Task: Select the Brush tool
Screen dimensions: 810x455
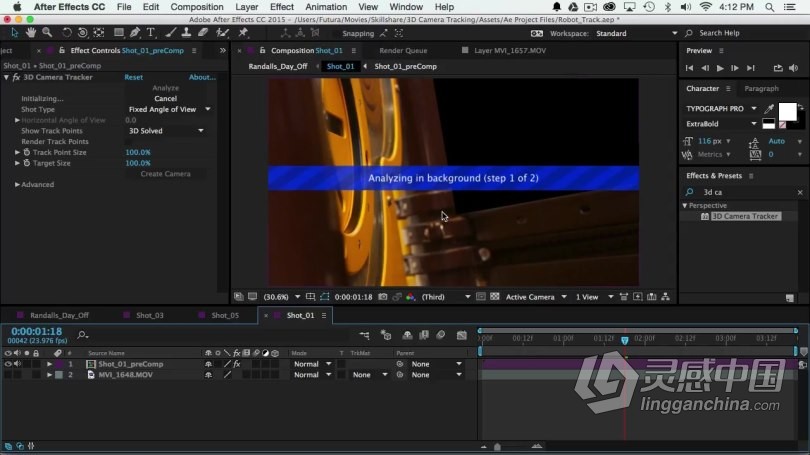Action: coord(170,33)
